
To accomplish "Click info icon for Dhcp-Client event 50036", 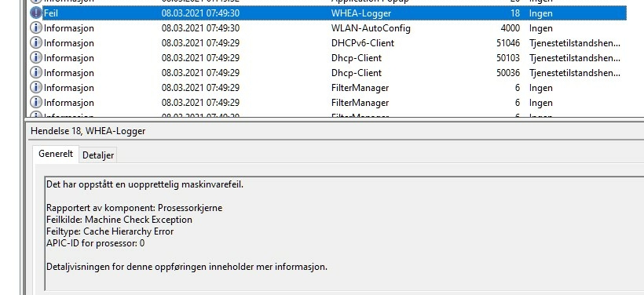I will pyautogui.click(x=36, y=73).
